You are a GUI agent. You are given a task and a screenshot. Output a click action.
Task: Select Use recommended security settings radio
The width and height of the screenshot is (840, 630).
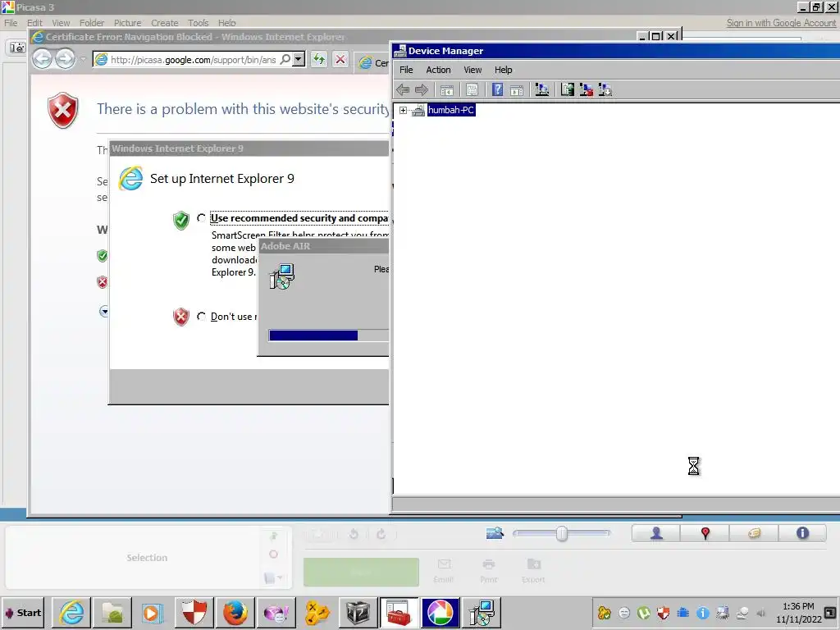coord(201,218)
